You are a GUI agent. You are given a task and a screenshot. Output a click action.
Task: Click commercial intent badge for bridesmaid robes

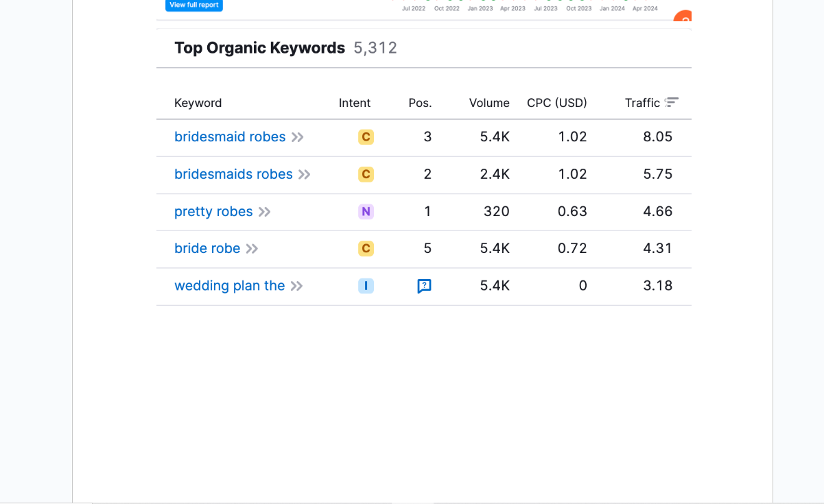coord(366,137)
